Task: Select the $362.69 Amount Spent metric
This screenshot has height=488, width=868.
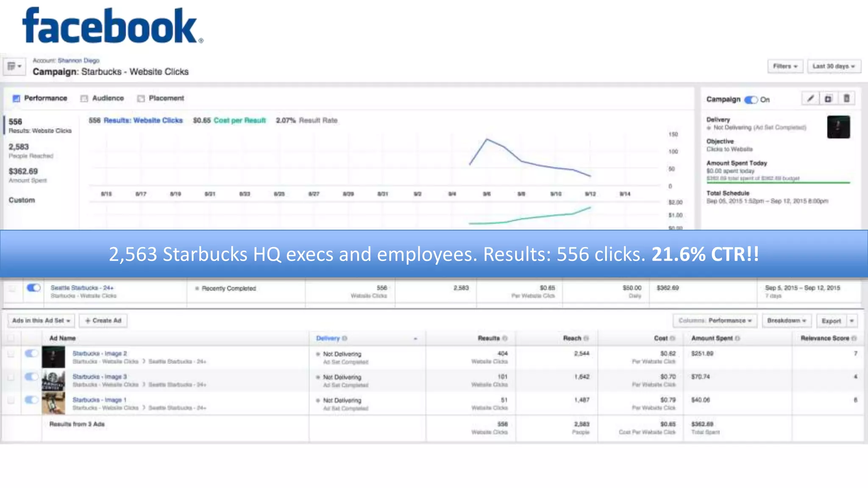Action: point(28,175)
